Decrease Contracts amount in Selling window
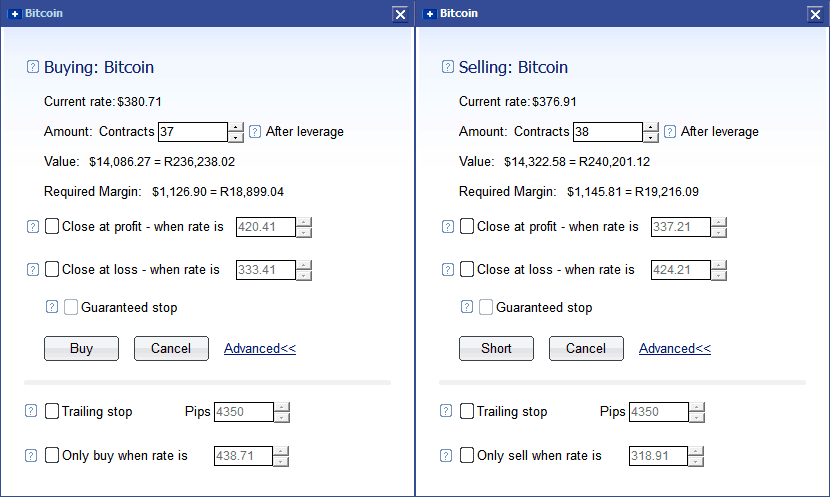The image size is (830, 497). 651,137
